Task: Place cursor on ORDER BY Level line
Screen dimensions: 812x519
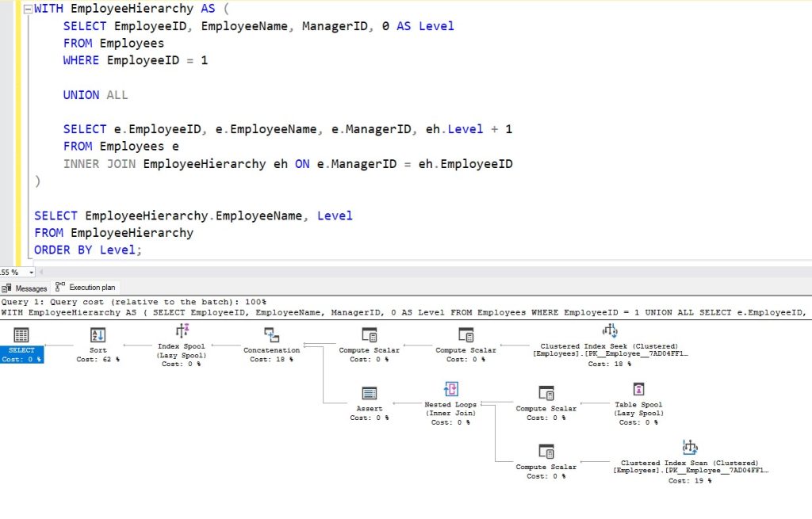Action: [87, 250]
